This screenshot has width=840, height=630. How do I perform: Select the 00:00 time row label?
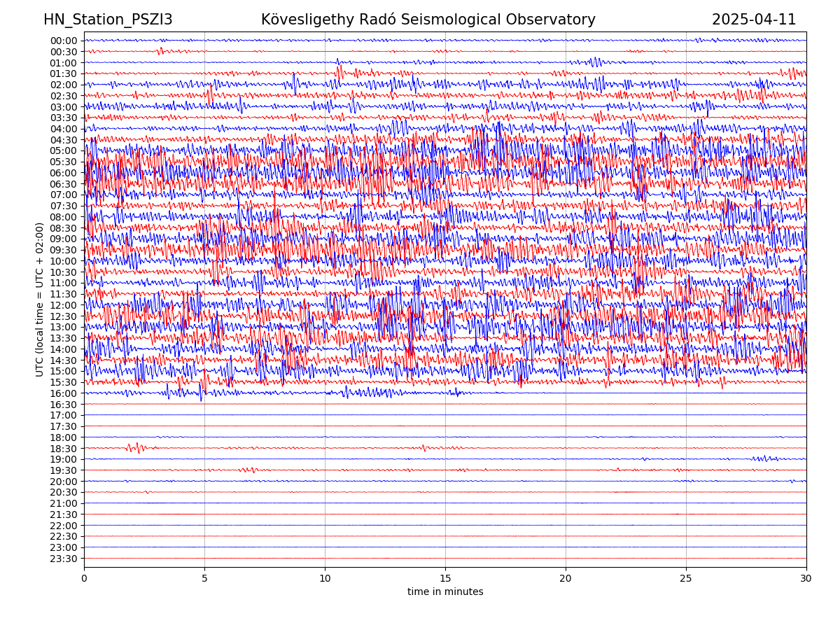(64, 41)
